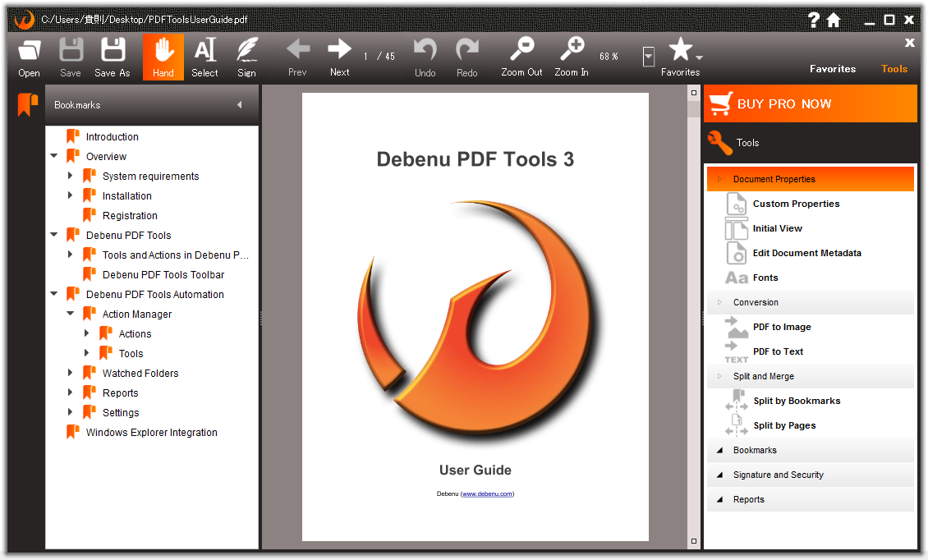Expand the Watched Folders bookmark

(70, 373)
